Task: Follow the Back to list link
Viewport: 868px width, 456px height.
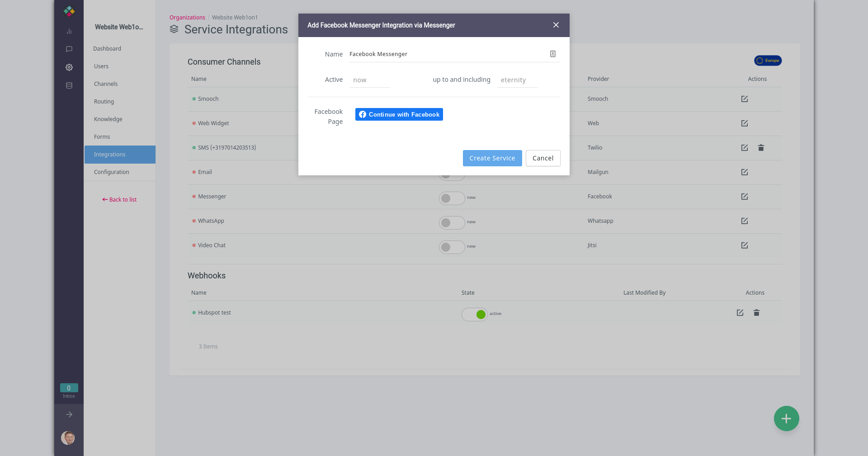Action: pos(119,200)
